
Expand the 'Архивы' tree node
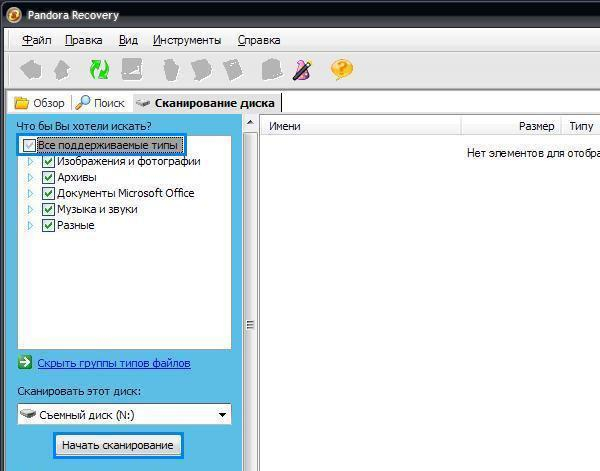tap(31, 178)
